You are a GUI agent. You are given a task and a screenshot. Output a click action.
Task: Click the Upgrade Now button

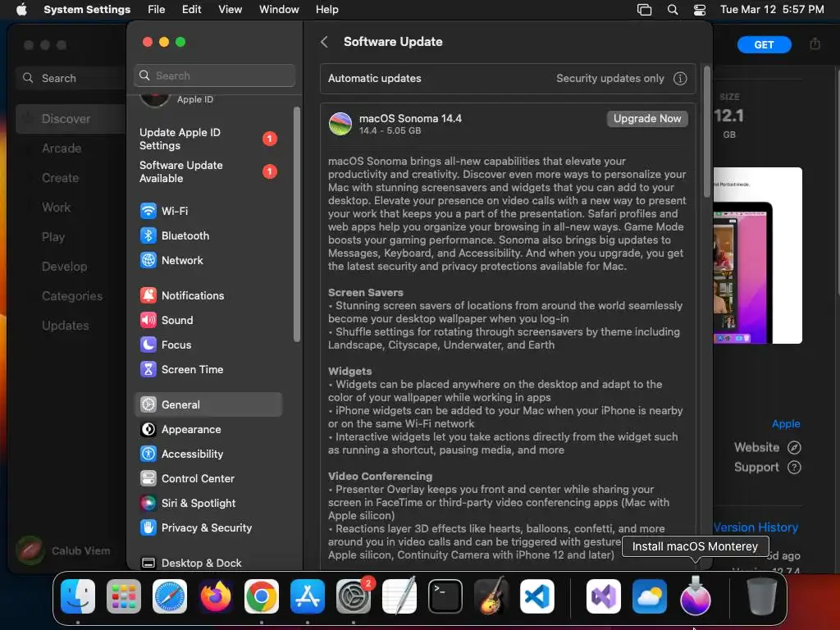pos(647,119)
